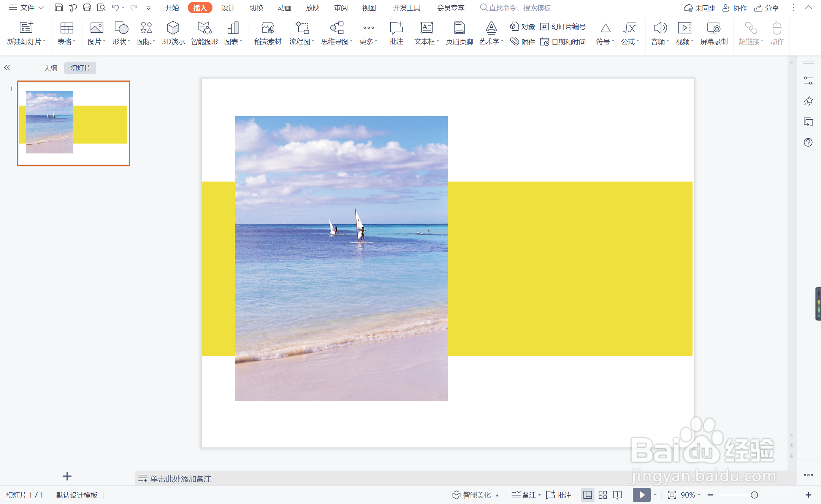The height and width of the screenshot is (504, 821).
Task: Start slideshow with the play button
Action: (642, 495)
